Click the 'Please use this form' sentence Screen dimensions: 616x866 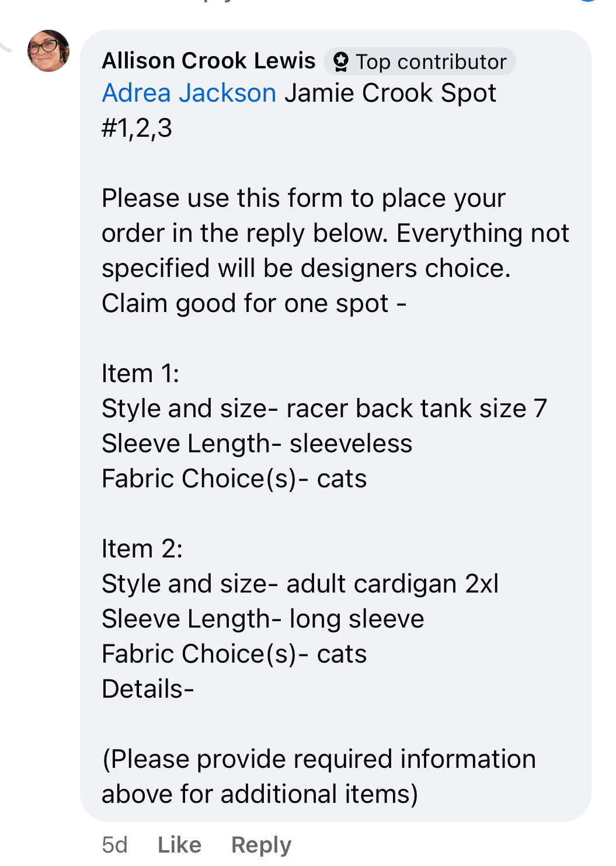click(x=304, y=198)
